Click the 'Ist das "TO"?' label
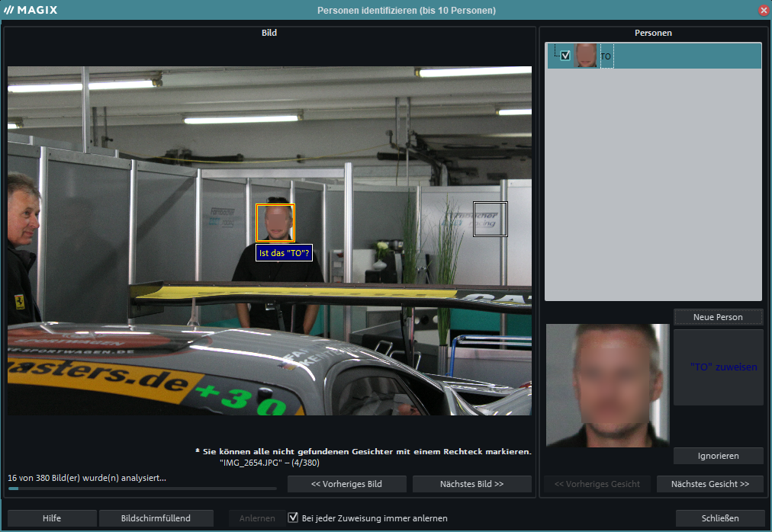The height and width of the screenshot is (532, 772). [x=284, y=253]
